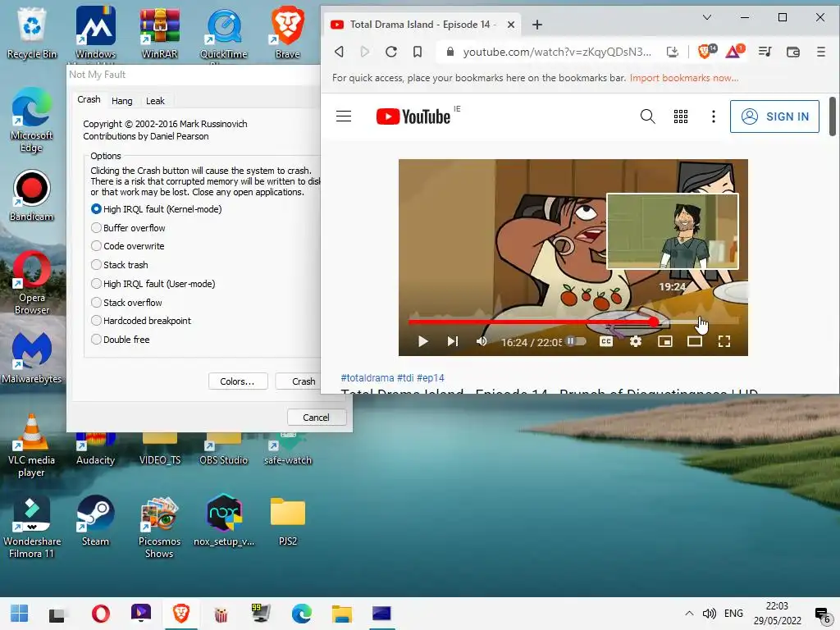Bookmark this page in Brave

(x=418, y=52)
